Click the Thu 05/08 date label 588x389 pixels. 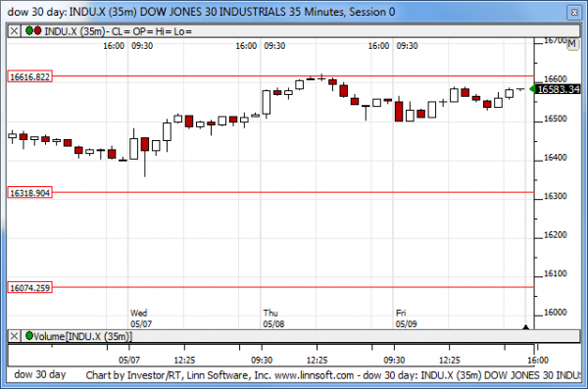coord(273,318)
